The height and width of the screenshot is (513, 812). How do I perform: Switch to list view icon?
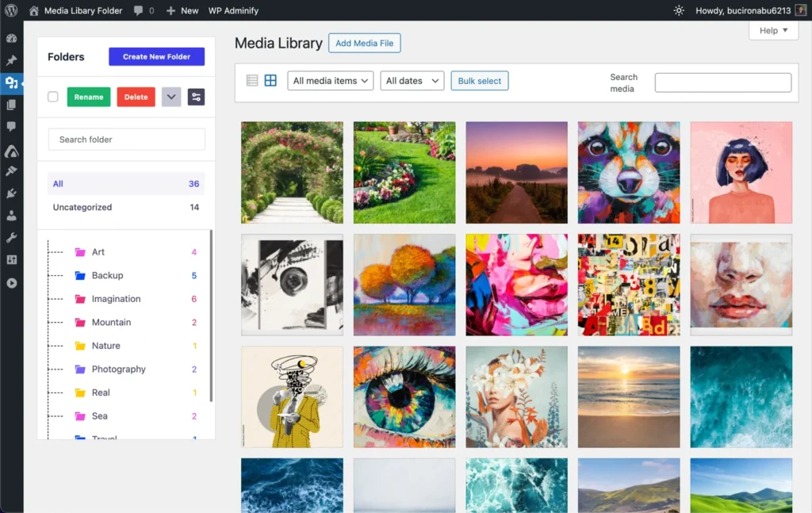point(251,80)
